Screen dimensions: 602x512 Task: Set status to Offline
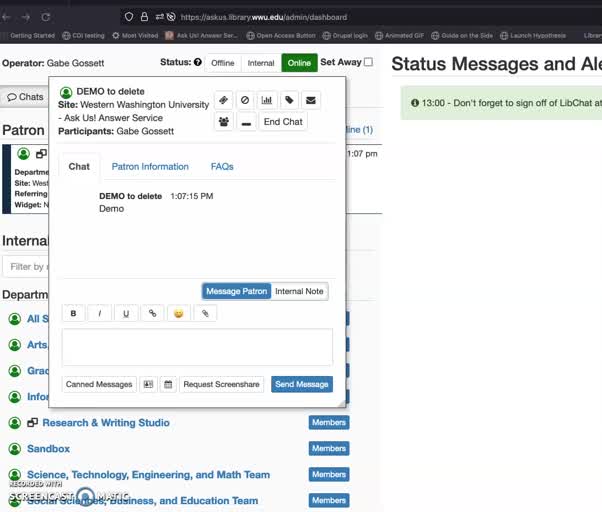[x=222, y=63]
